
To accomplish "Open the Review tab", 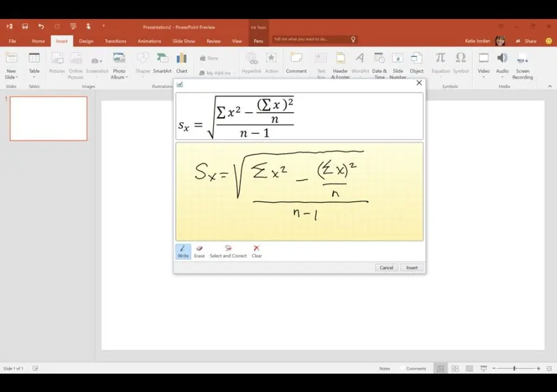I will click(213, 41).
